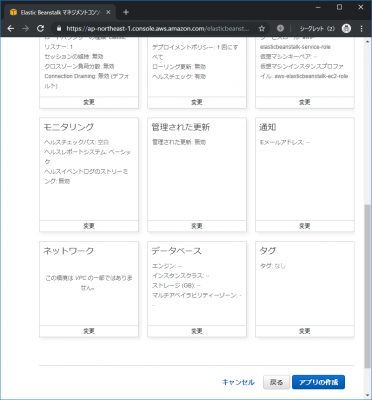Click the タグ heading
The image size is (372, 400).
click(268, 251)
